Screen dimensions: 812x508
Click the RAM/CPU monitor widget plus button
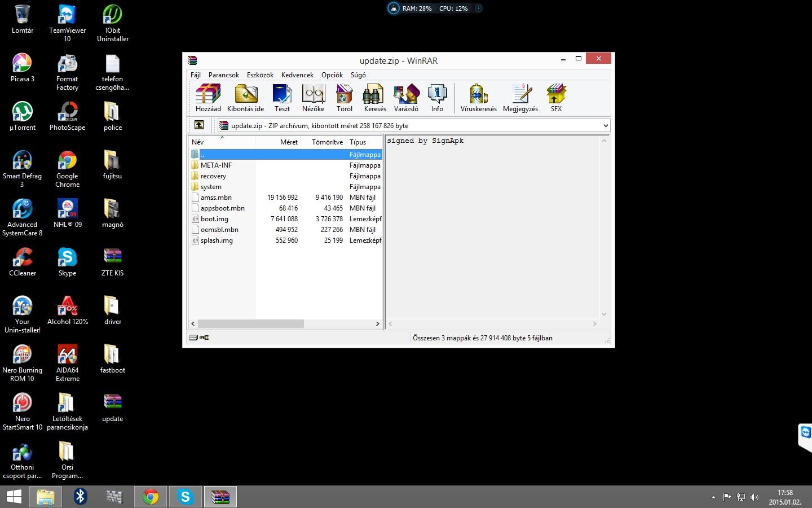point(478,8)
